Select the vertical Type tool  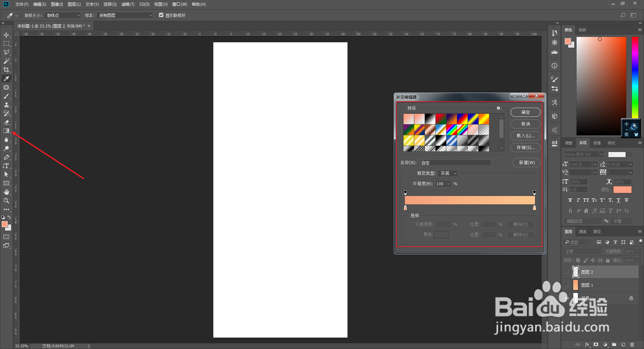click(x=6, y=166)
